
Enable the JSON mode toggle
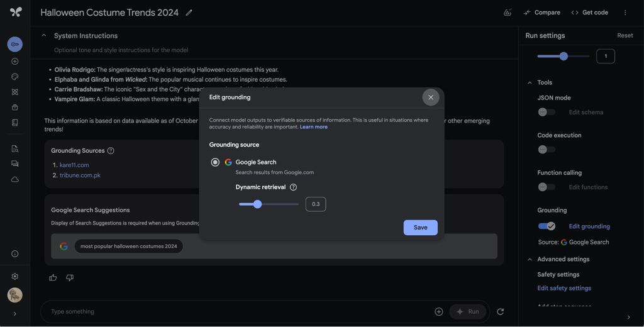point(546,112)
